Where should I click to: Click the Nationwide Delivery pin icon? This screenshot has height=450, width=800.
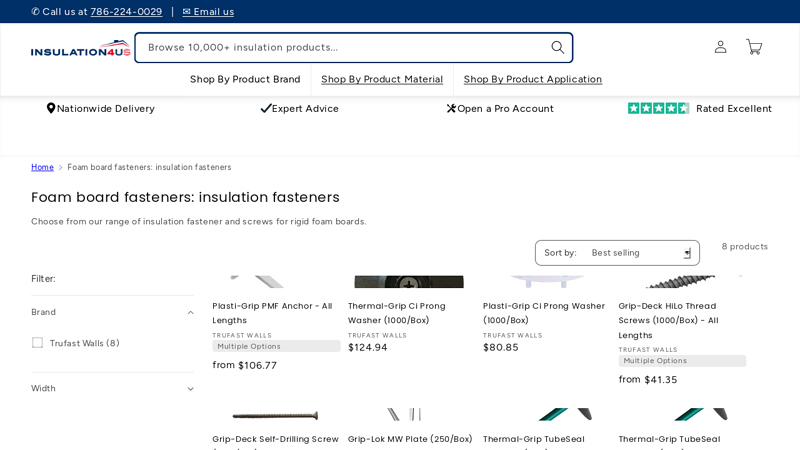click(51, 108)
